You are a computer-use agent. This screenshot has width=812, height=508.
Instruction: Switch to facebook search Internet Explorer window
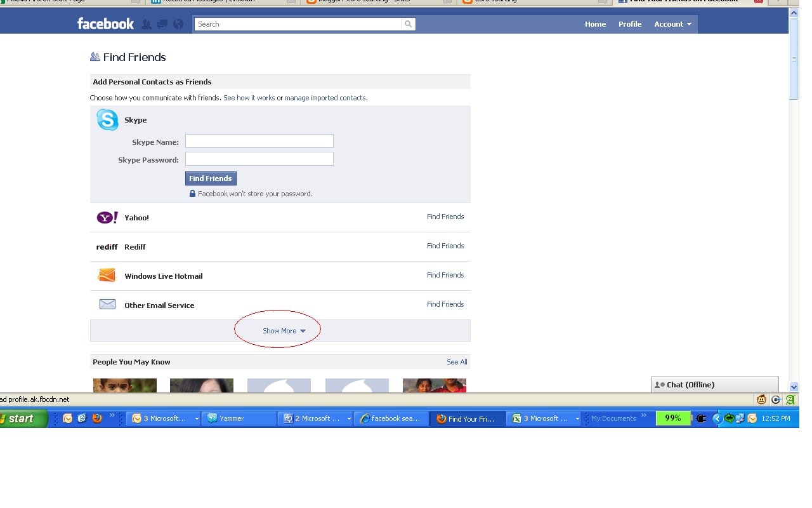pos(391,418)
